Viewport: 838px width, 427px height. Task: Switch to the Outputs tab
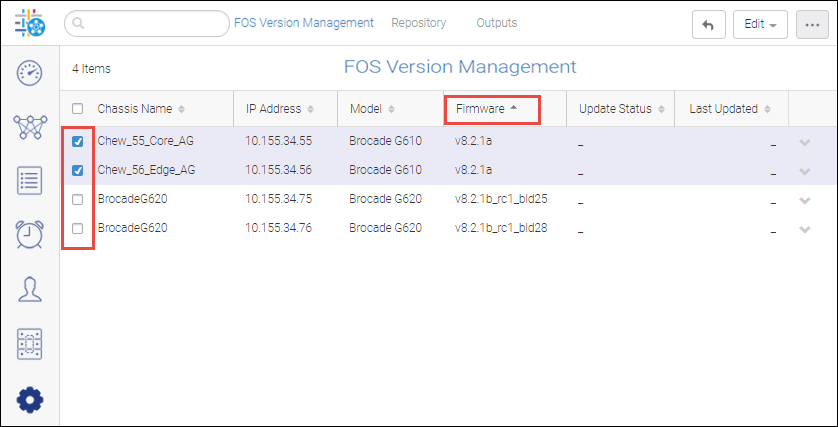(497, 23)
